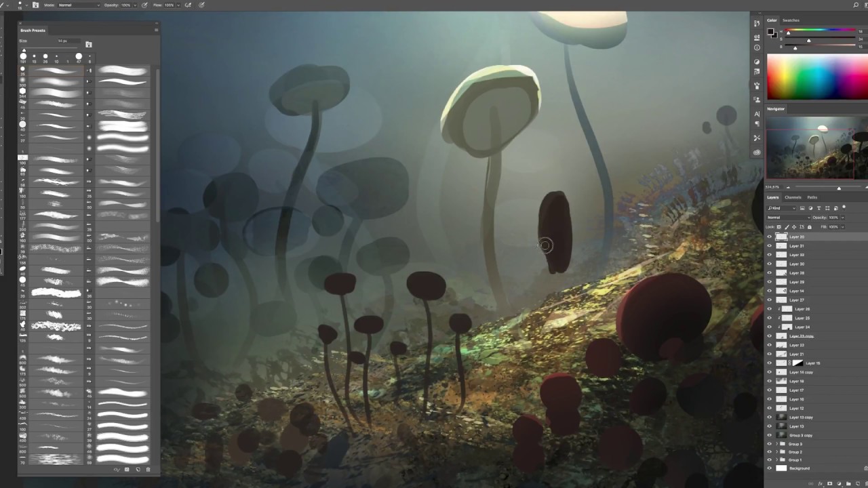The height and width of the screenshot is (488, 868).
Task: Open the Creative Cloud Libraries icon in dock
Action: [x=757, y=152]
